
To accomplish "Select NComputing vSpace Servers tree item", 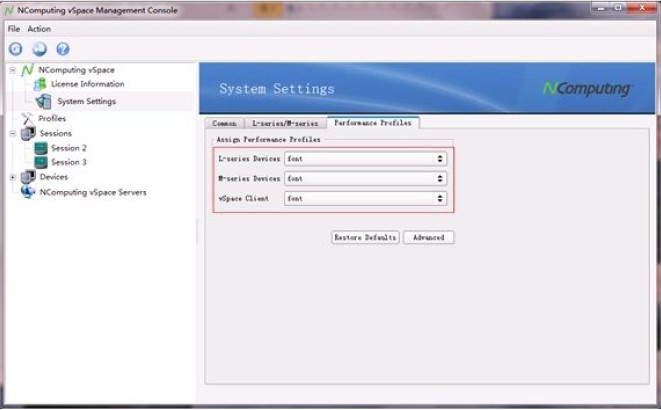I will [x=93, y=192].
